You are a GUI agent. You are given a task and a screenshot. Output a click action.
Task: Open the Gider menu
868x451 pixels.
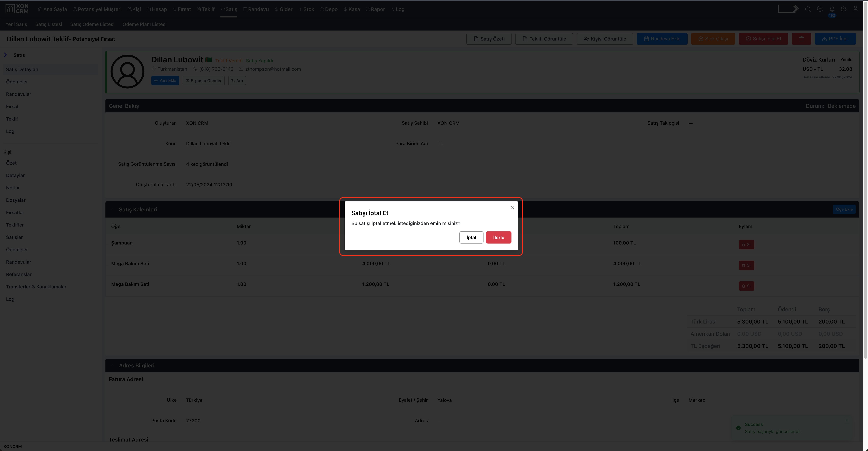point(283,9)
